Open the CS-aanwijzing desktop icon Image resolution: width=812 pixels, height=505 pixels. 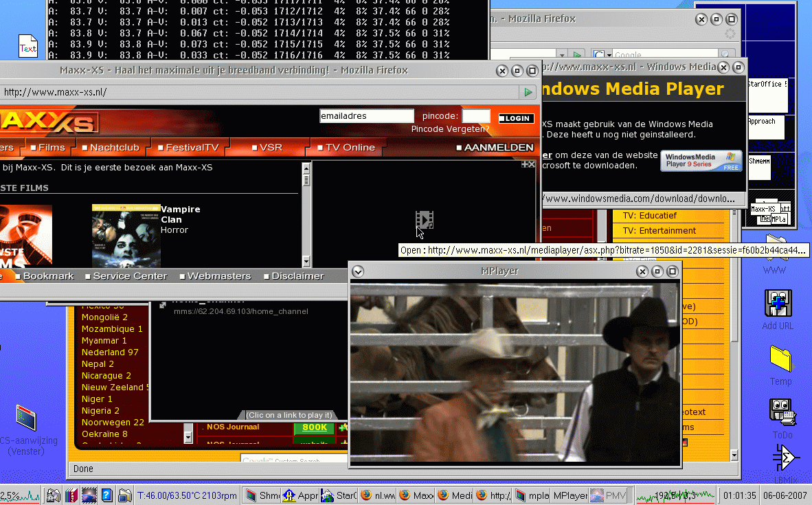[26, 418]
